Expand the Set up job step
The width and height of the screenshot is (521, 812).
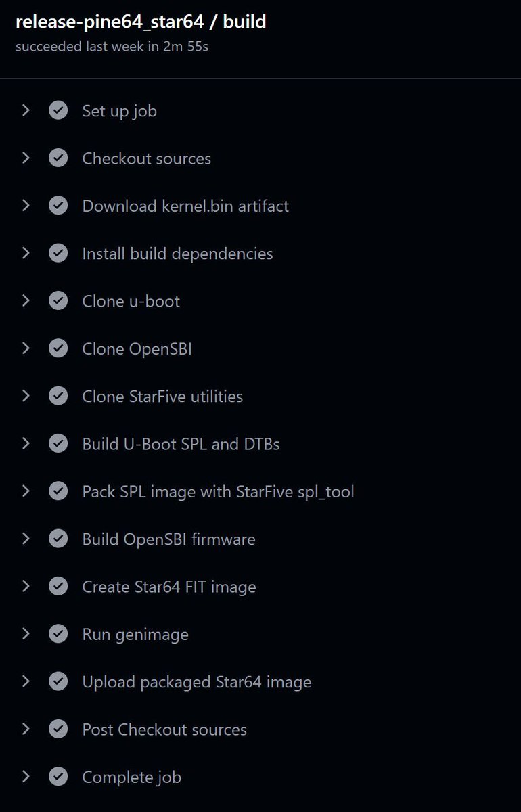(26, 110)
